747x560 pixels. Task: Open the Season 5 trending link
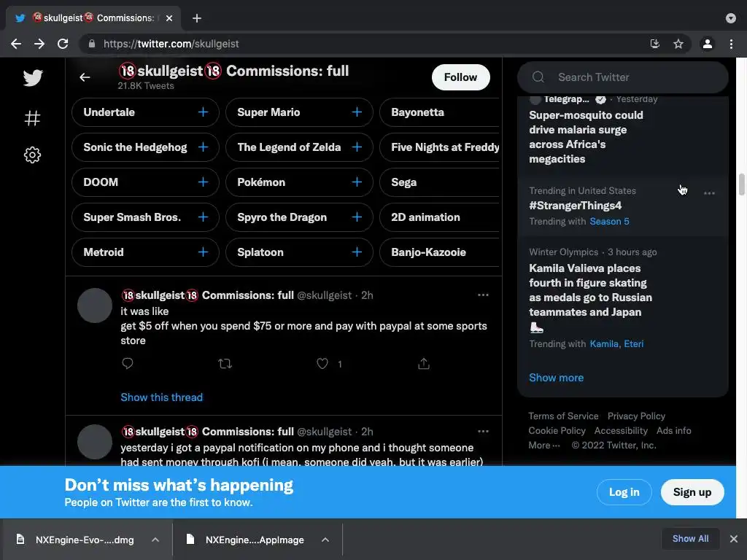(609, 222)
